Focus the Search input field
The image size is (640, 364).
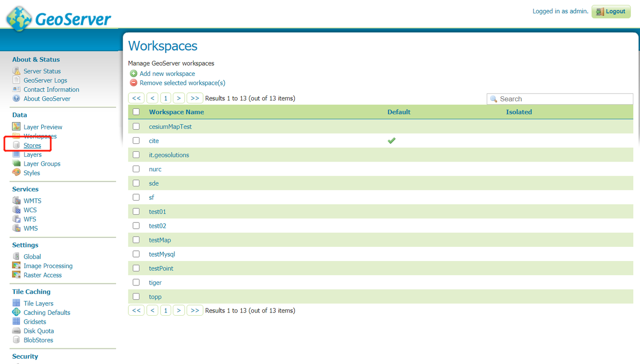point(560,99)
